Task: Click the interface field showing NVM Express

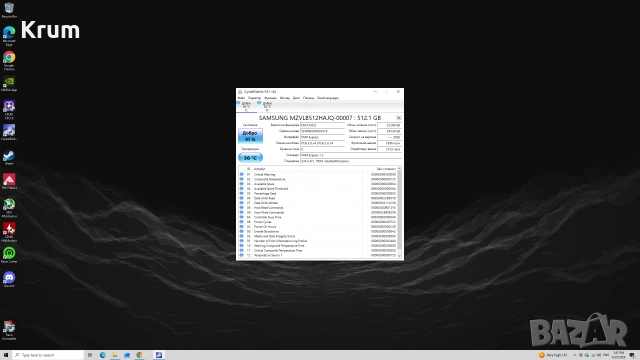Action: 322,137
